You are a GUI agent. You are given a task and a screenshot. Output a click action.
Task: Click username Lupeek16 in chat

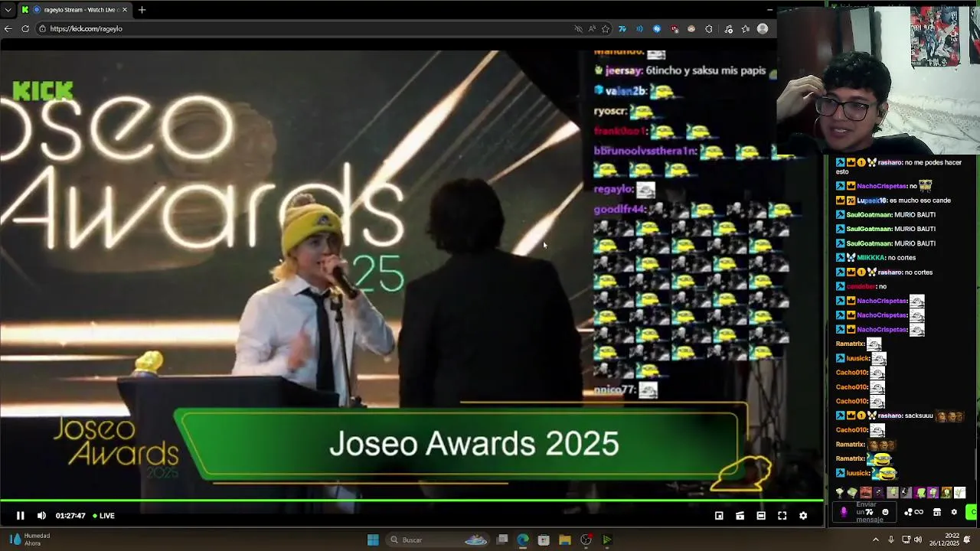tap(871, 201)
